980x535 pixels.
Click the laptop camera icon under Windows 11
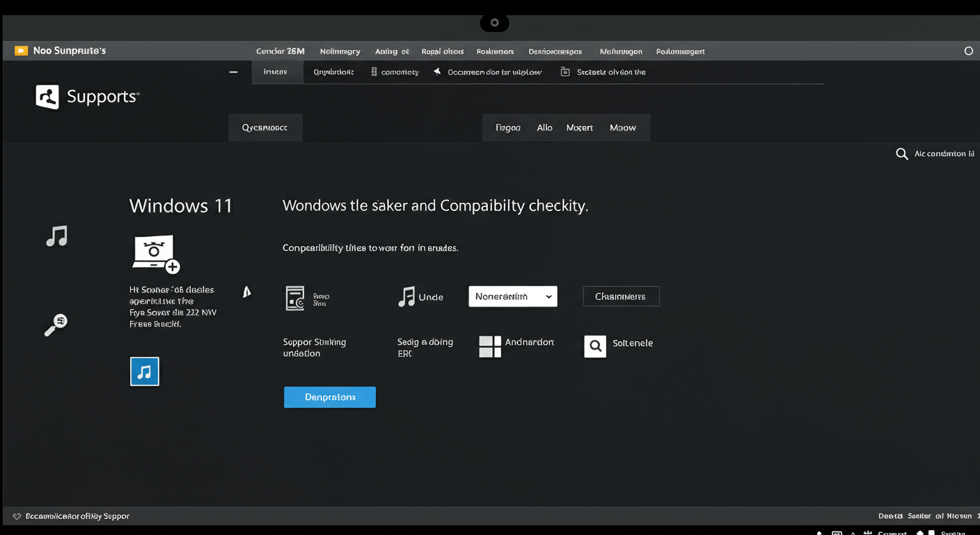[157, 254]
